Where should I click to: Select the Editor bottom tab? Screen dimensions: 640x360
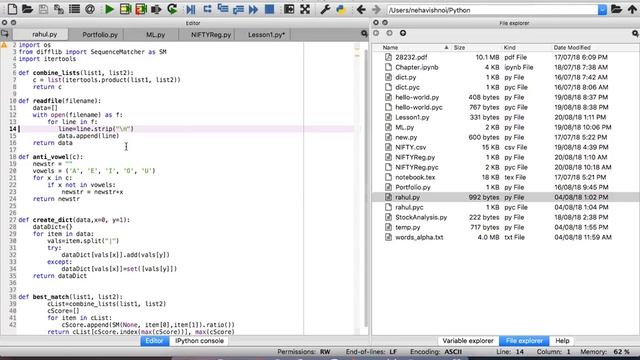[154, 341]
